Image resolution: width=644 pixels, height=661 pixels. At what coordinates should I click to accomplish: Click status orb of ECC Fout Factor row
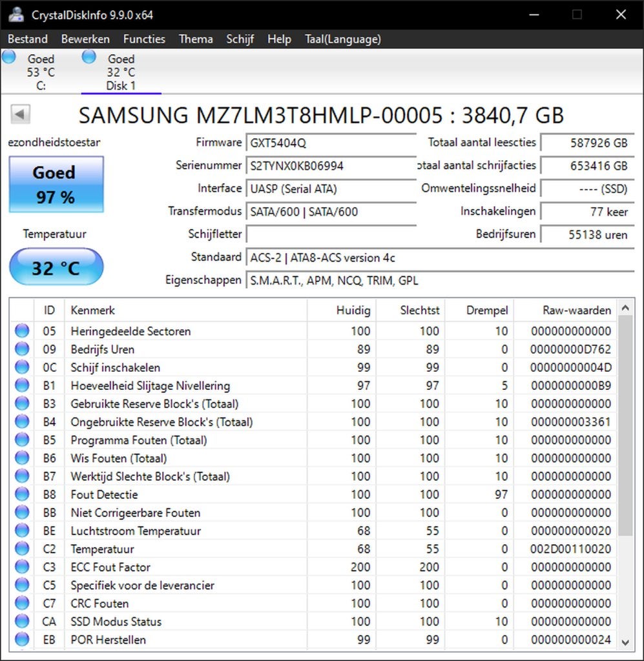[22, 567]
